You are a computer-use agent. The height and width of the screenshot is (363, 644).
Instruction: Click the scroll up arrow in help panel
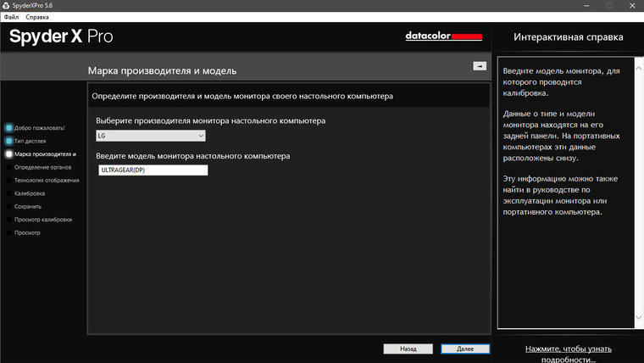click(639, 68)
